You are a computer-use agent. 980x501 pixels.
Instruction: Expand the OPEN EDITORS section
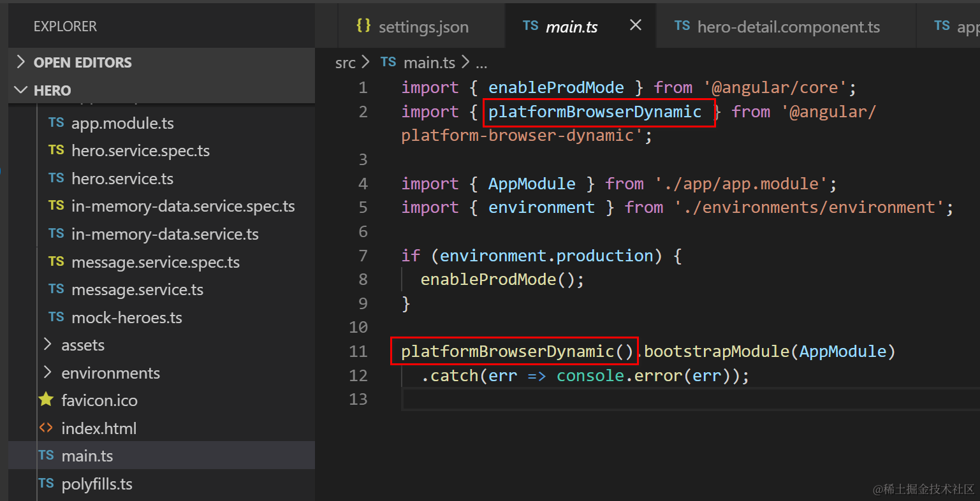[x=161, y=62]
